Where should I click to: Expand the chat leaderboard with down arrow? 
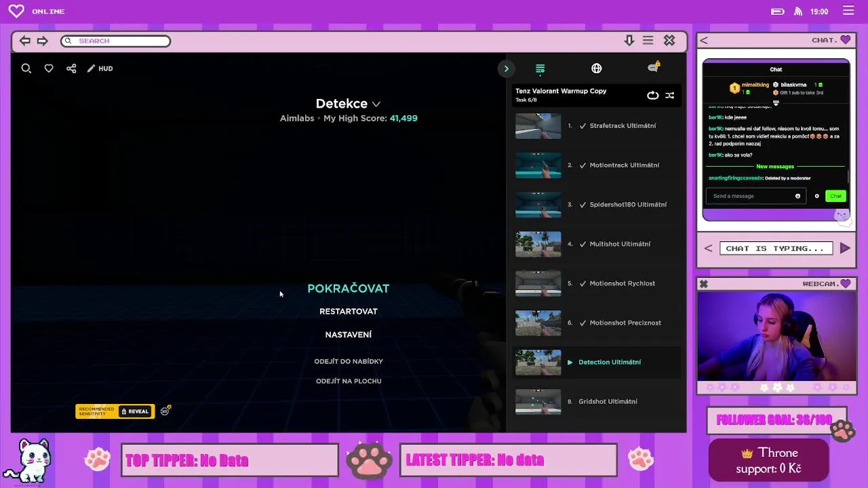[x=776, y=103]
